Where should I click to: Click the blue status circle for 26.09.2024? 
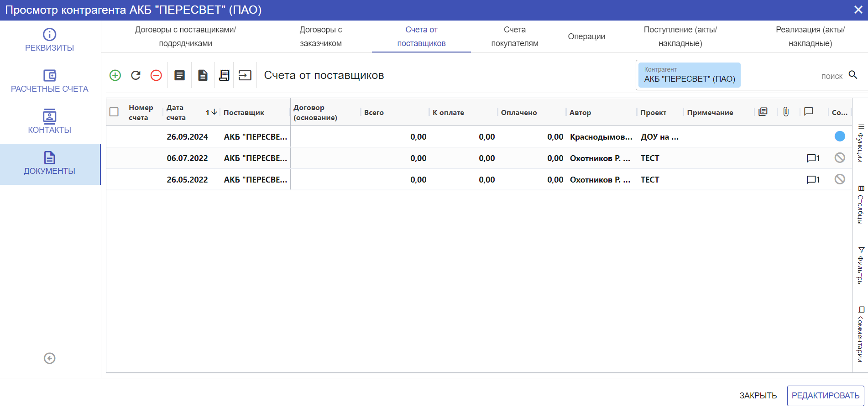tap(840, 136)
